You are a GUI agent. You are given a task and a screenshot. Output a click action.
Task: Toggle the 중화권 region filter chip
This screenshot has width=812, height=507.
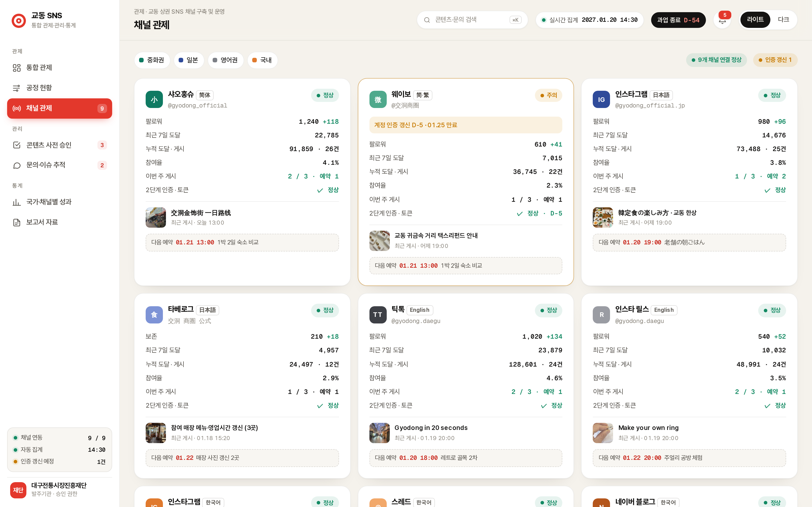coord(152,60)
